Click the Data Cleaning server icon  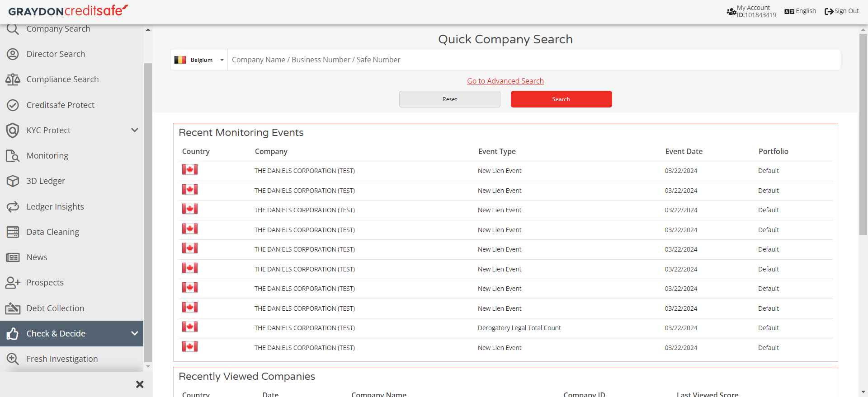(13, 232)
